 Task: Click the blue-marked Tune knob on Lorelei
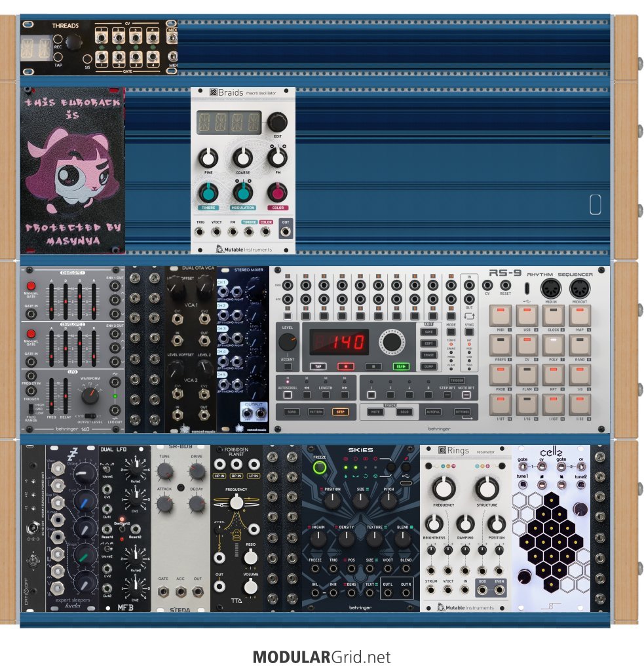(x=85, y=501)
